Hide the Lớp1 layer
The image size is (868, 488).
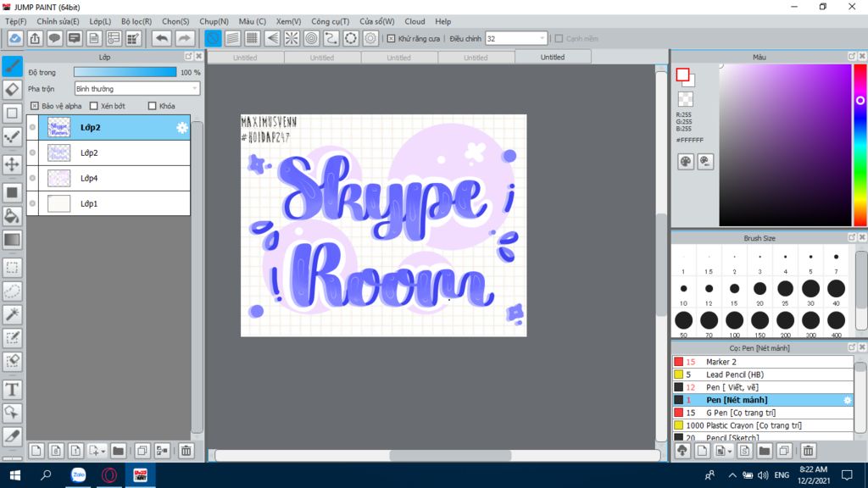(33, 203)
